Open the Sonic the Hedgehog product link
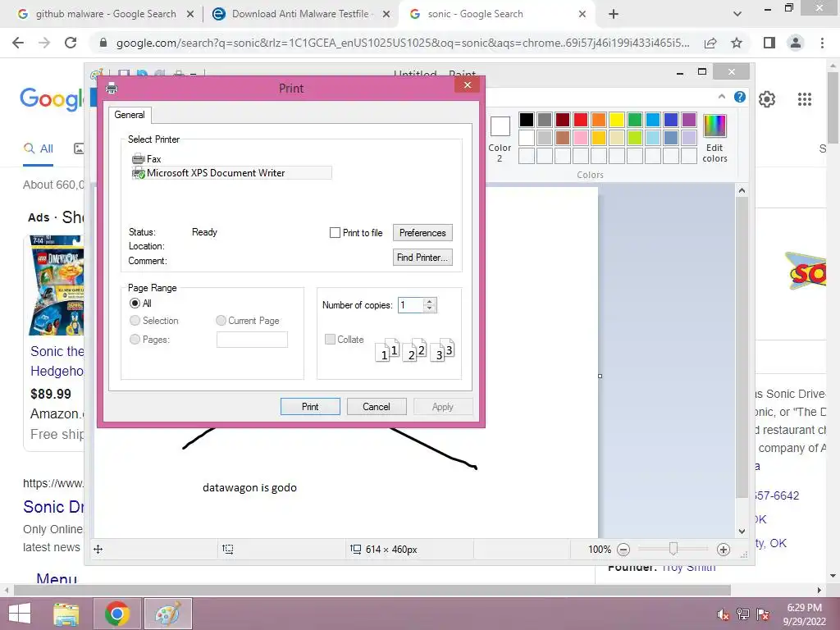 (57, 361)
